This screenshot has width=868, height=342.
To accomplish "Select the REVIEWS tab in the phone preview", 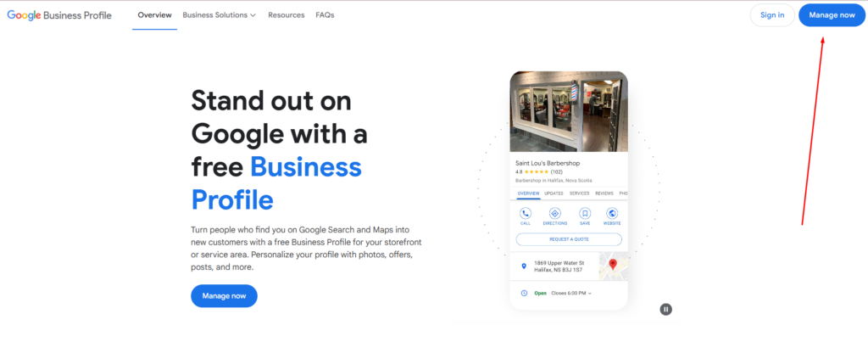I will point(604,193).
